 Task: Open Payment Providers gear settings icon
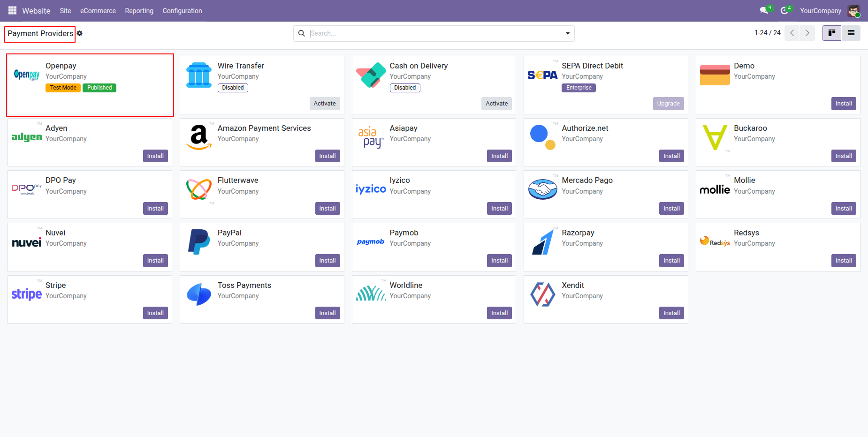(80, 33)
